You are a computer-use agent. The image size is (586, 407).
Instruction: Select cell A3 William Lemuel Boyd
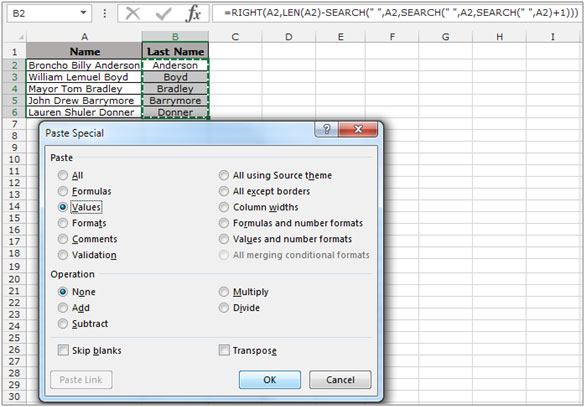coord(84,77)
